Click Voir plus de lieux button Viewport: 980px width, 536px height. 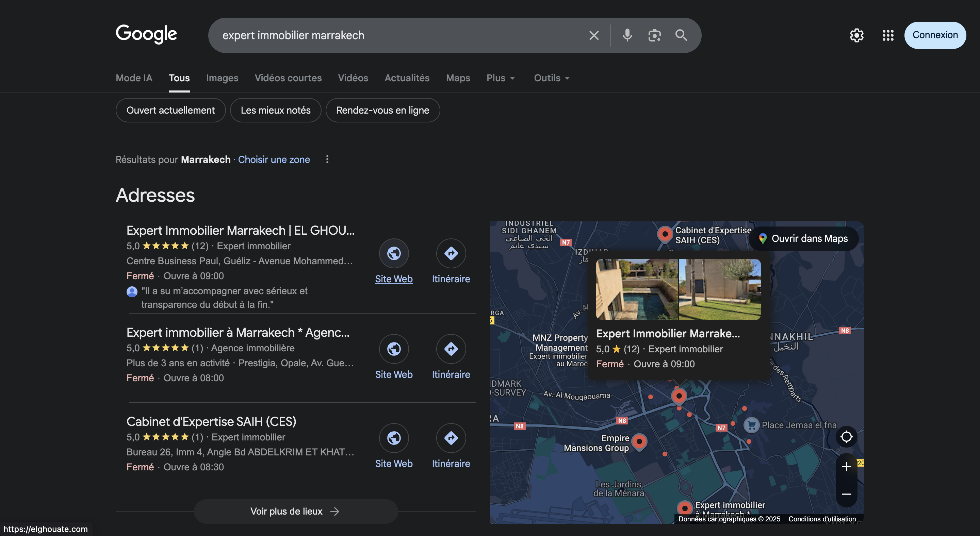coord(296,511)
